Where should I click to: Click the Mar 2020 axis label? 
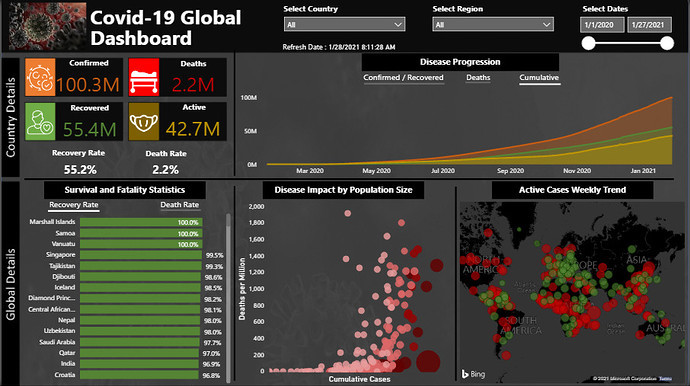pyautogui.click(x=310, y=171)
